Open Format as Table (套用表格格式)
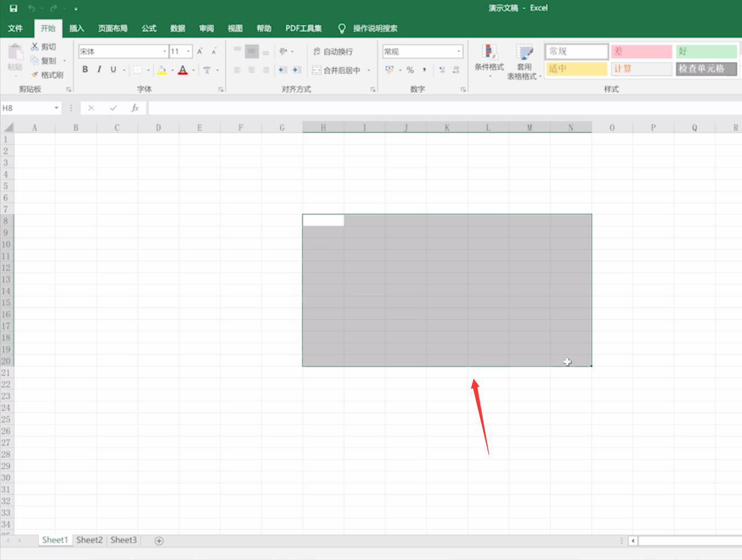Image resolution: width=742 pixels, height=560 pixels. [524, 62]
